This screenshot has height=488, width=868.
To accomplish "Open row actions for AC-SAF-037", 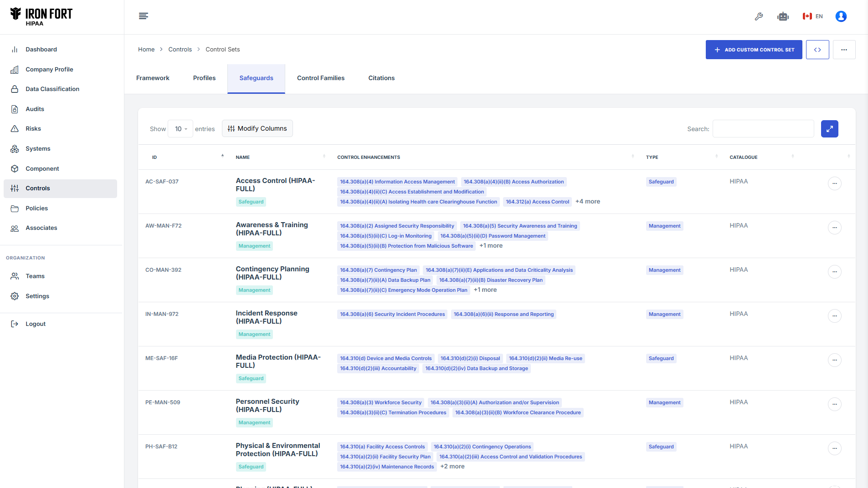I will pos(834,183).
